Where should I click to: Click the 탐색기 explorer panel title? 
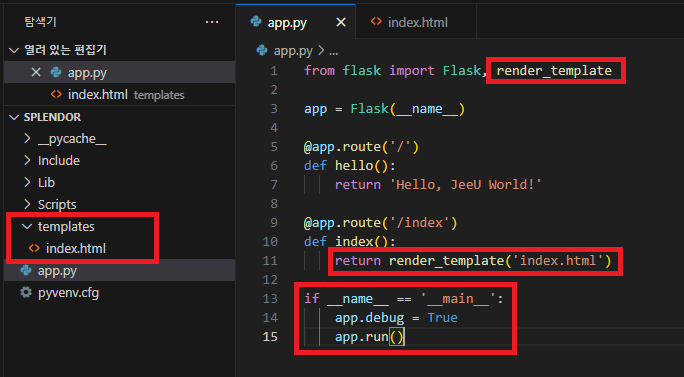(x=41, y=22)
